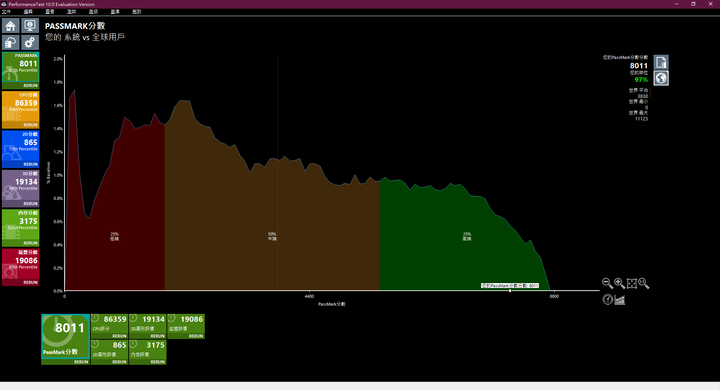Image resolution: width=720 pixels, height=390 pixels.
Task: Rerun the disk test from the red sidebar tile
Action: coord(30,283)
